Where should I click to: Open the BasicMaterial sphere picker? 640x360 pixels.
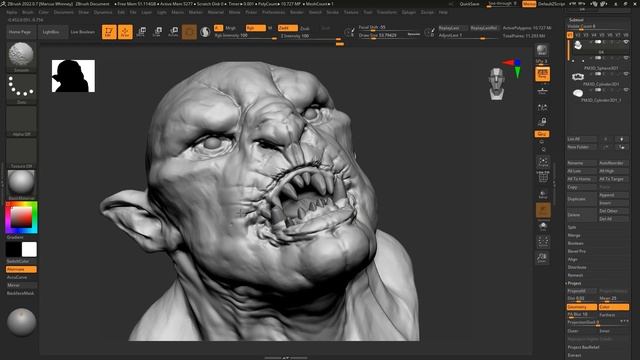21,184
